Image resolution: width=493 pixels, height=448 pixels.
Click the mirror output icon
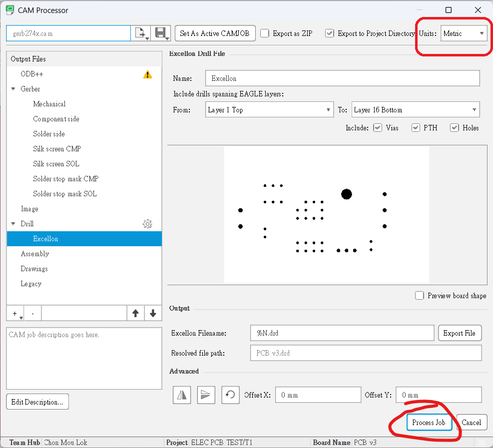[x=182, y=395]
